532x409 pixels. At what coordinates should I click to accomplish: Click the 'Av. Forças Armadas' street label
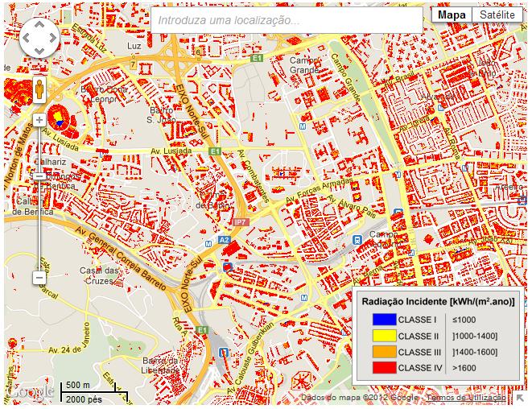[x=320, y=191]
